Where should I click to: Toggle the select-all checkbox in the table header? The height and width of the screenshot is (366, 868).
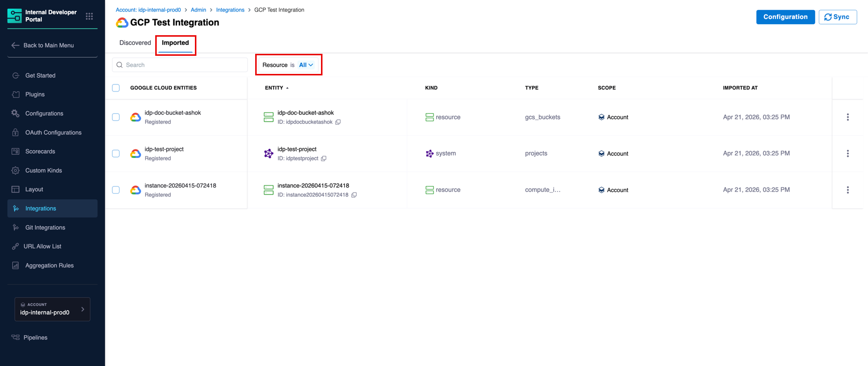(x=116, y=88)
